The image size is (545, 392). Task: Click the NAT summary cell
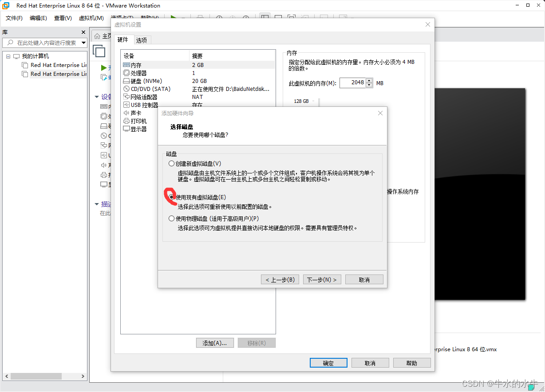pyautogui.click(x=197, y=97)
